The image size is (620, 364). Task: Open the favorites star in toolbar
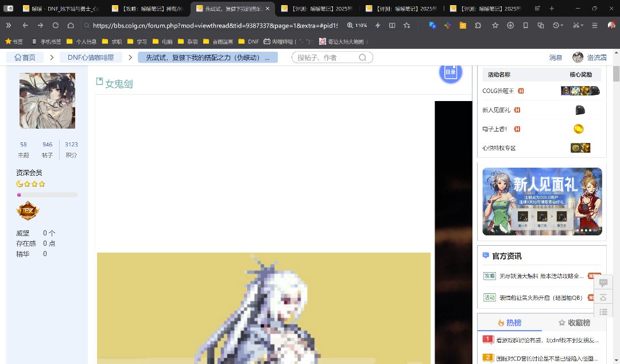pos(495,25)
